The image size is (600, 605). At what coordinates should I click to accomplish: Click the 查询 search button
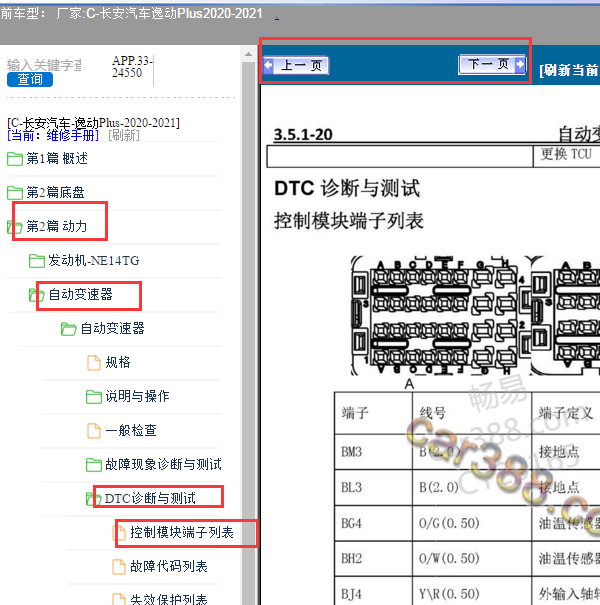[30, 79]
